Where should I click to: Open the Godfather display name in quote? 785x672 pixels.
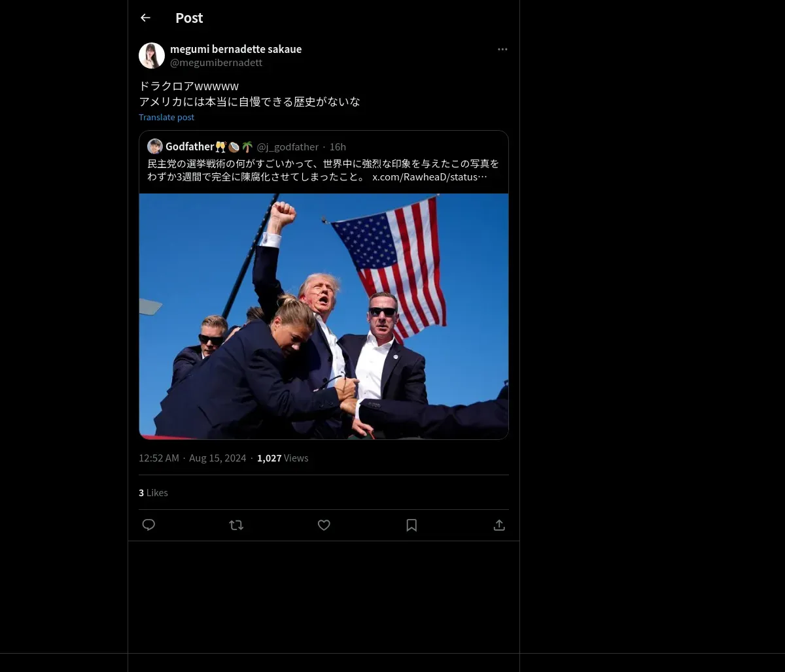click(190, 146)
